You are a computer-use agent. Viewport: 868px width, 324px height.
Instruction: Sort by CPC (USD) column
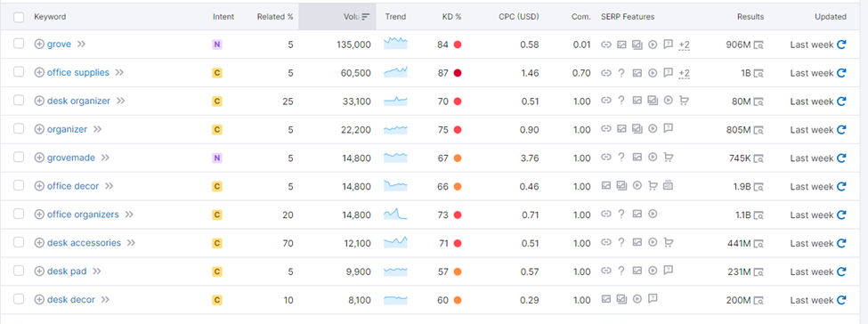519,17
